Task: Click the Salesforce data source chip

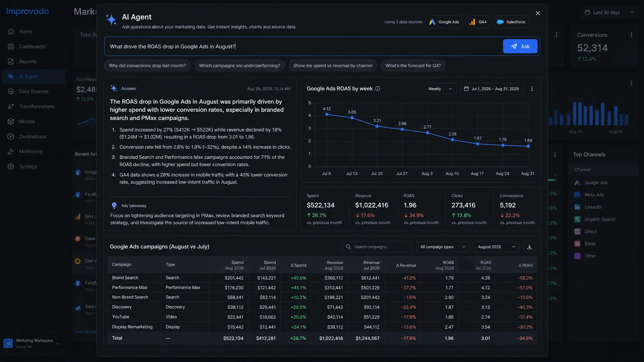Action: click(511, 22)
